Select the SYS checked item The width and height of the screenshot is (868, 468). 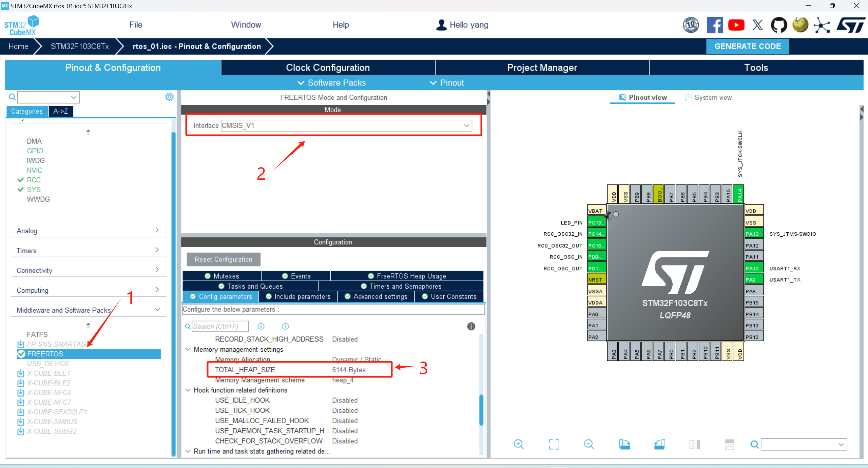coord(34,190)
